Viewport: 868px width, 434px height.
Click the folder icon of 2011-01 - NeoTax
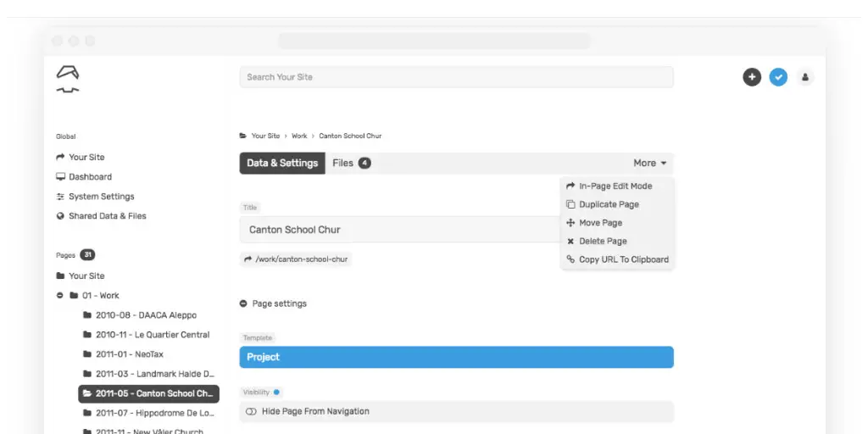pyautogui.click(x=87, y=354)
